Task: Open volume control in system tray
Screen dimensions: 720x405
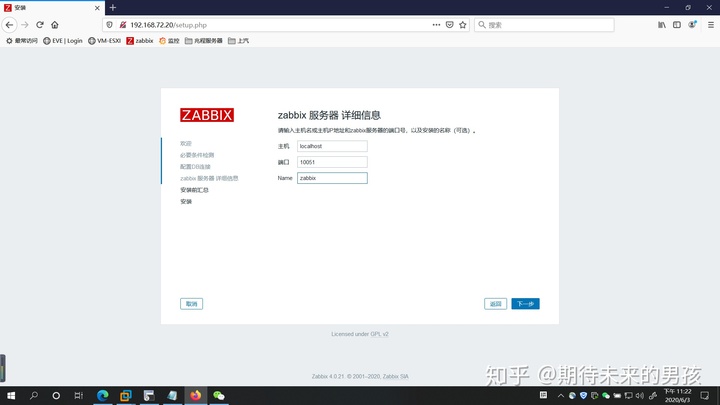Action: pos(640,395)
